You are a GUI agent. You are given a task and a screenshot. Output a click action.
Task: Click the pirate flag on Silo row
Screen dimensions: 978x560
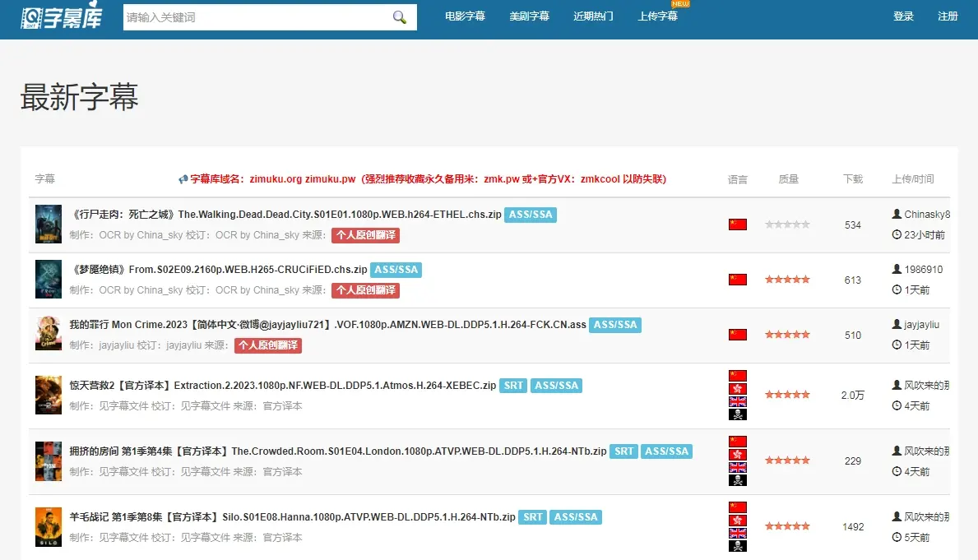[x=737, y=545]
